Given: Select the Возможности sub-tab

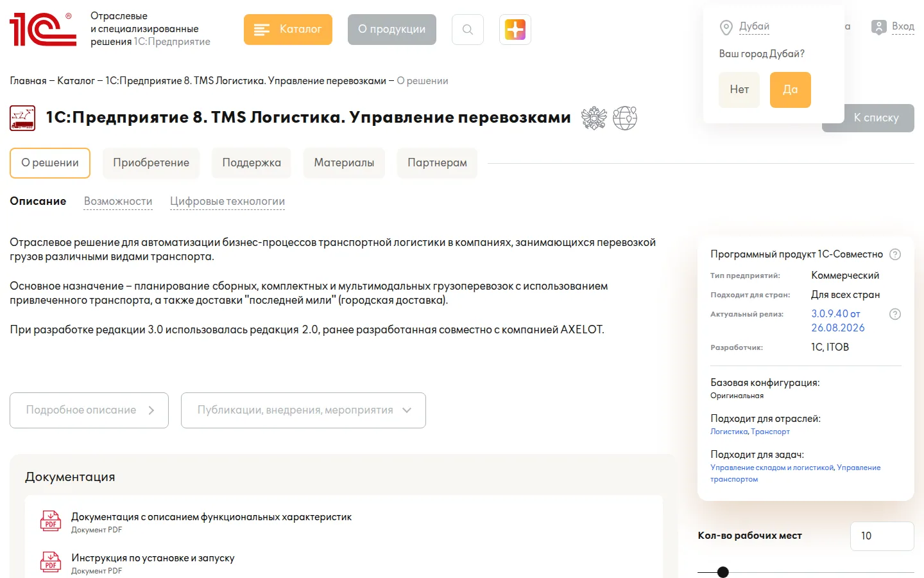Looking at the screenshot, I should tap(118, 202).
